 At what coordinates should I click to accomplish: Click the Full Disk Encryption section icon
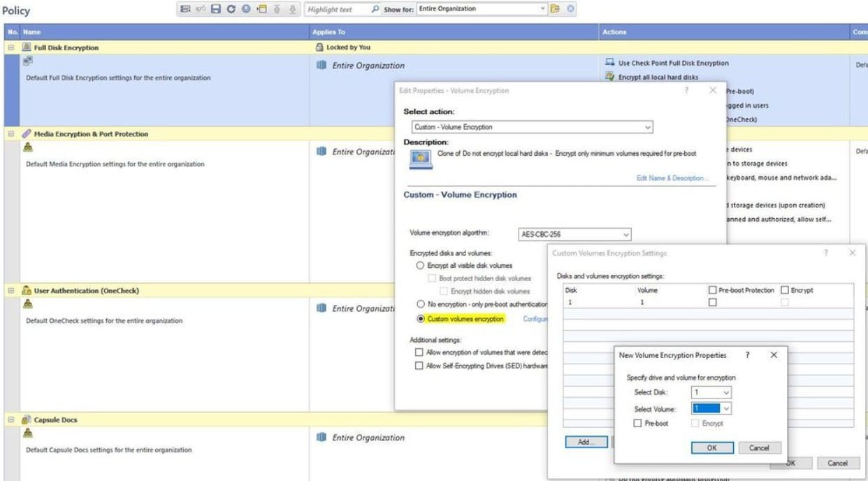pyautogui.click(x=27, y=48)
